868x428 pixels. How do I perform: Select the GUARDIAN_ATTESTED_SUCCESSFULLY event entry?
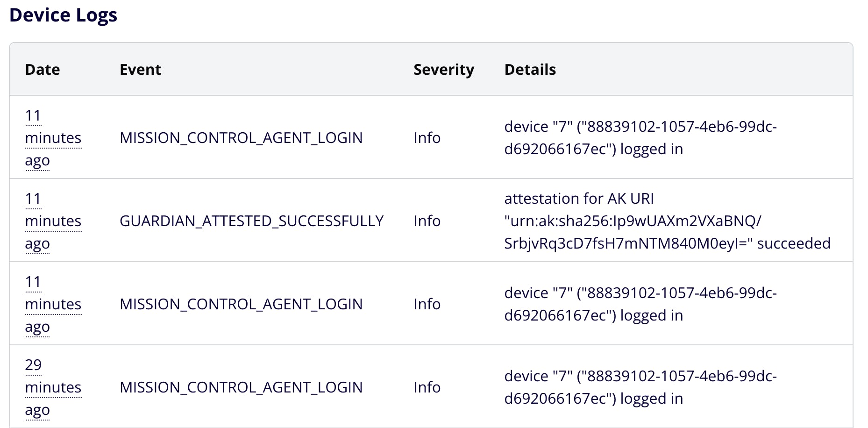[252, 221]
